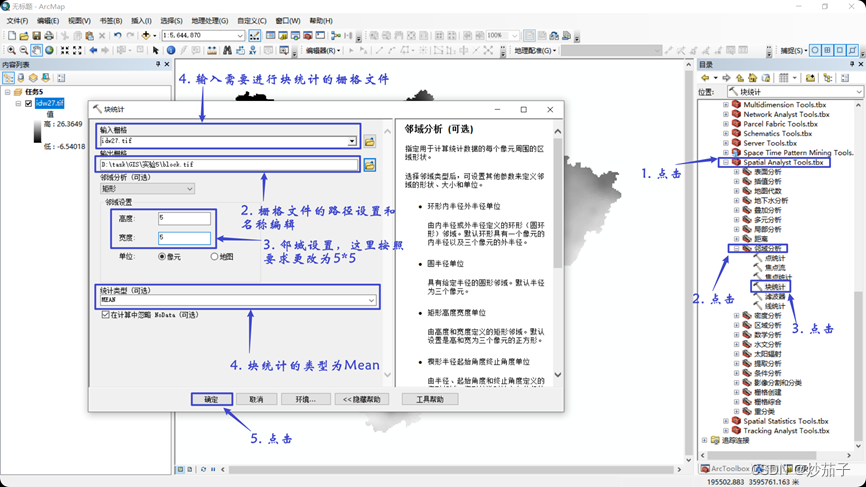
Task: Toggle the Vertex Snapping square button
Action: (840, 50)
